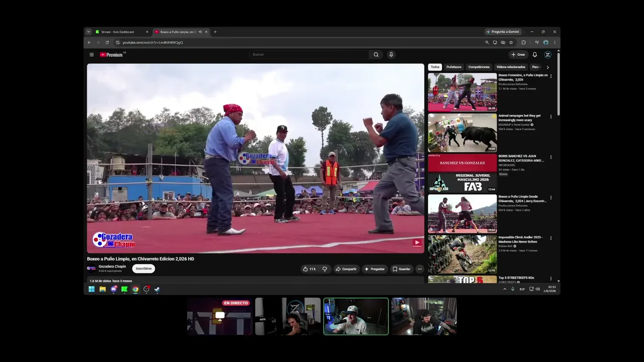Open options for Animal rampages video
The image size is (644, 362).
point(551,117)
